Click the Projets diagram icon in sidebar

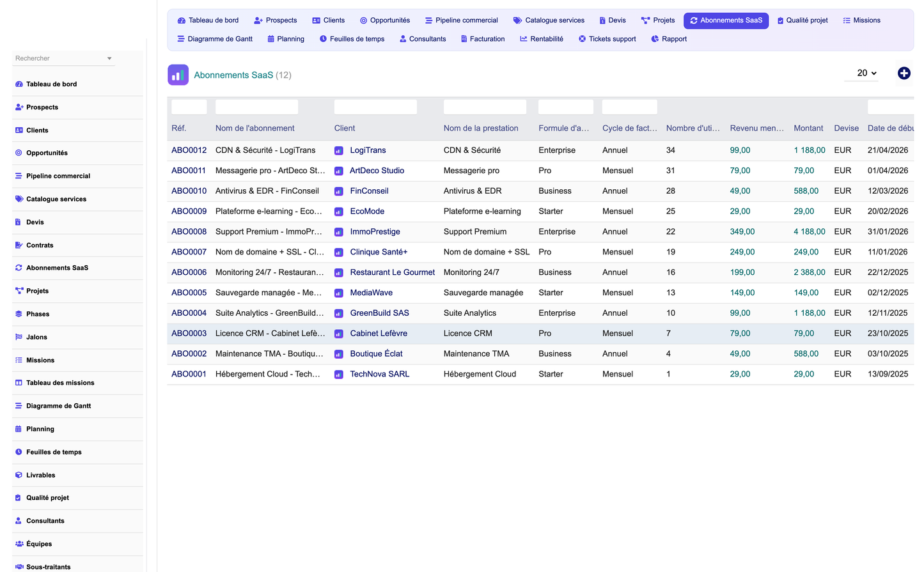click(x=19, y=291)
